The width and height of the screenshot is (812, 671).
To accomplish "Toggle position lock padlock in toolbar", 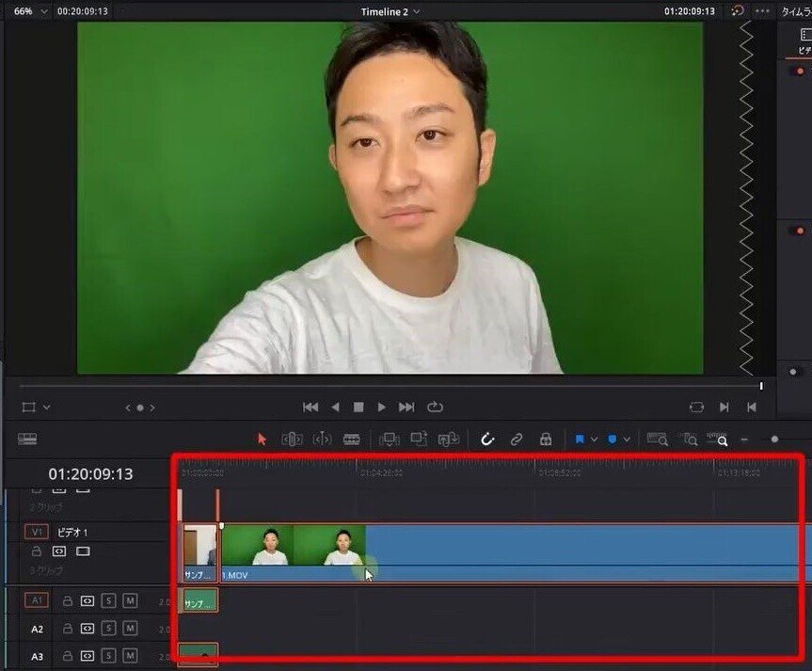I will [546, 439].
